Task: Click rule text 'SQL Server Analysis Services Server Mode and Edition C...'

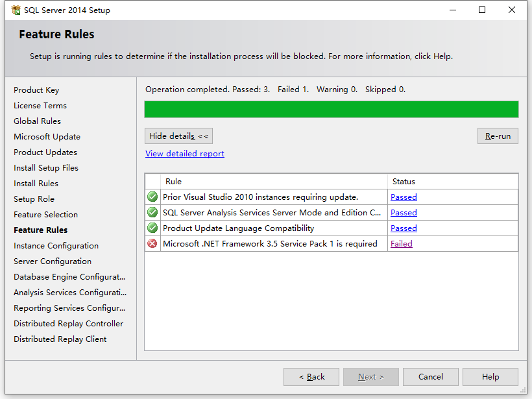Action: point(272,213)
